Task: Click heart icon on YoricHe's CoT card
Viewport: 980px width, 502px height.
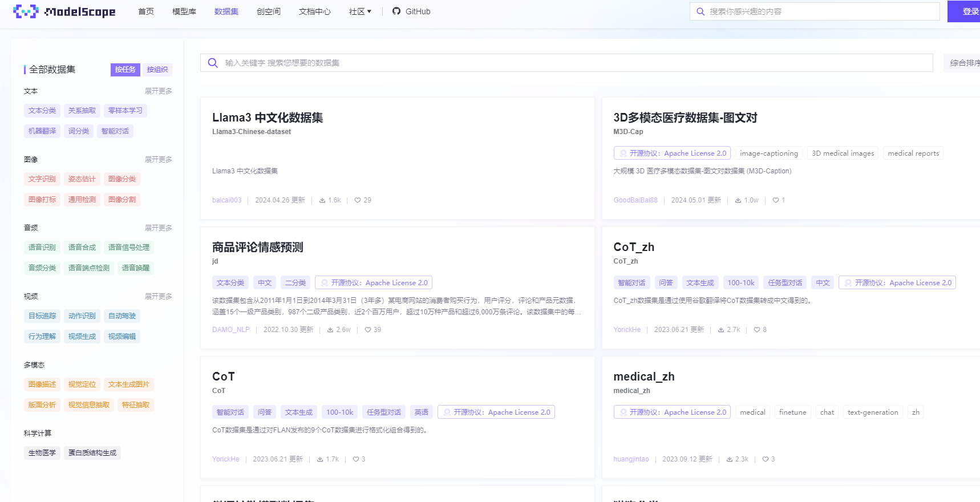Action: (356, 459)
